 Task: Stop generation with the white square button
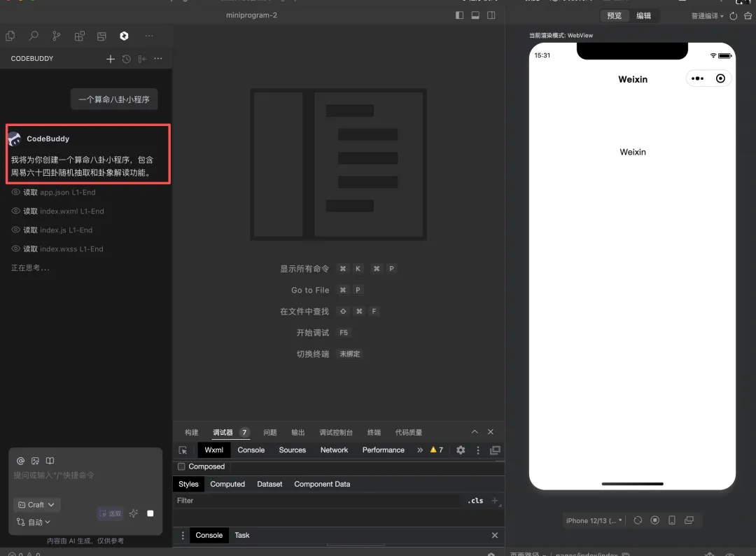[x=150, y=513]
